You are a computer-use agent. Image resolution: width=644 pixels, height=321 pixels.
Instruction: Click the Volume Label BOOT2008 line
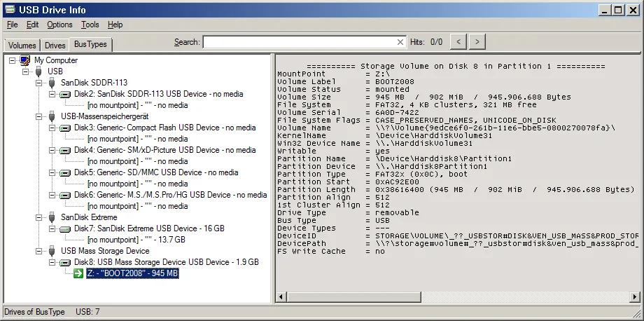click(346, 82)
